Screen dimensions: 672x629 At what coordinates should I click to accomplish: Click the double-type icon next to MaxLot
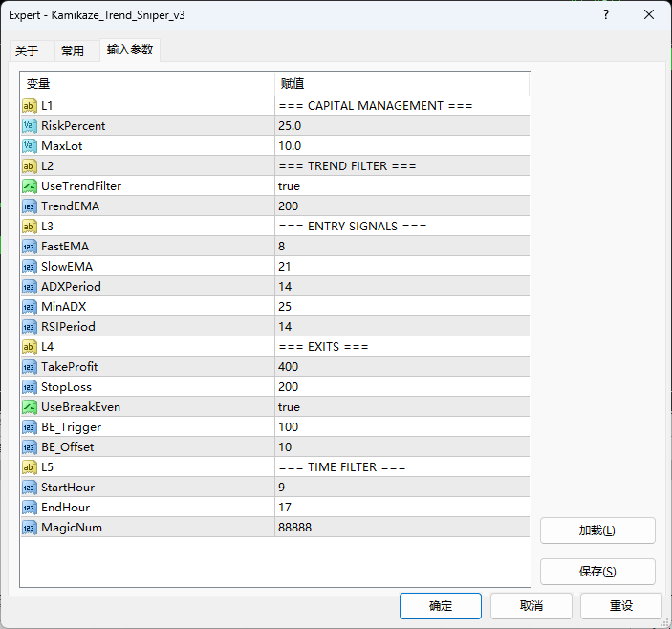30,145
